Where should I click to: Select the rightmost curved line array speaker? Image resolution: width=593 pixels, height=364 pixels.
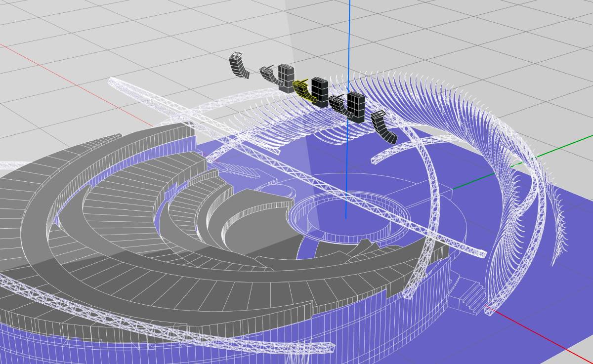coord(384,127)
